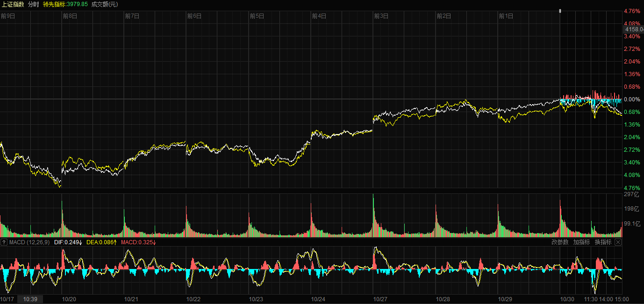Select the 10/20 date on time axis

[69, 299]
